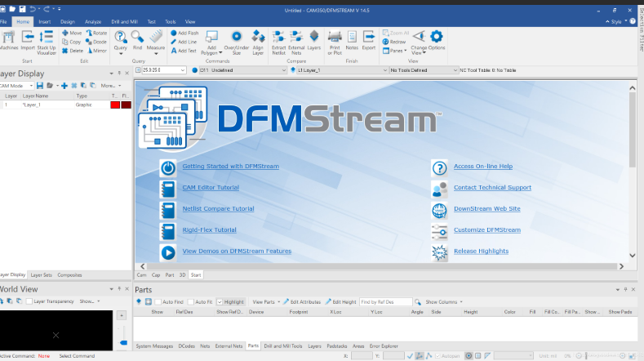
Task: Click the Align Layer tool
Action: [x=258, y=42]
